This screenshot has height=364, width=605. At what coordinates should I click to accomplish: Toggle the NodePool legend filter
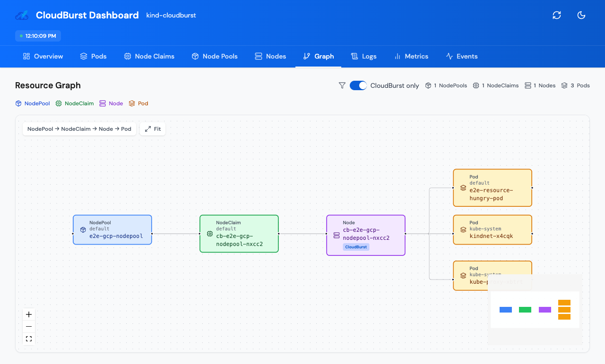pyautogui.click(x=32, y=103)
